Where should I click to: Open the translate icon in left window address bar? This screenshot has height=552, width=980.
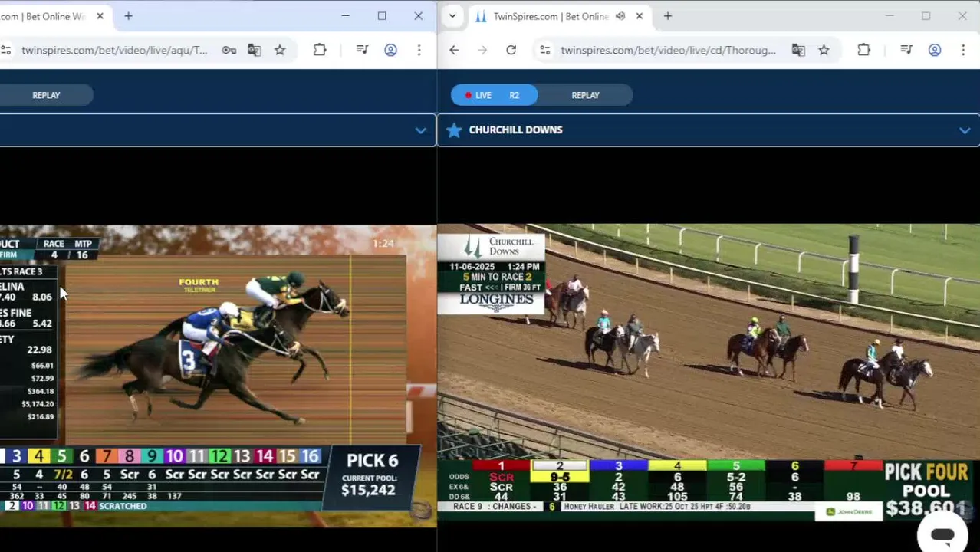point(255,50)
